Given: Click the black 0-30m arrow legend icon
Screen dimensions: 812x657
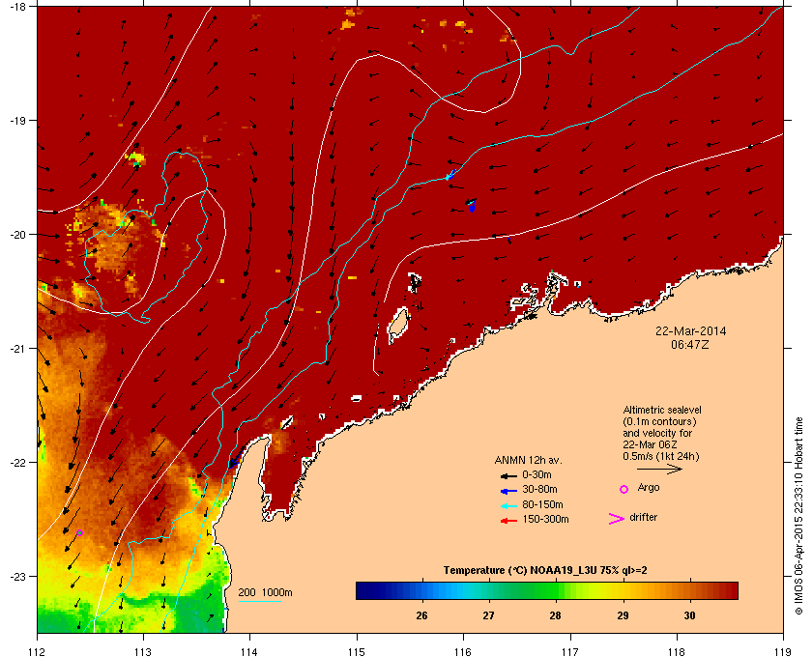Looking at the screenshot, I should (x=508, y=475).
